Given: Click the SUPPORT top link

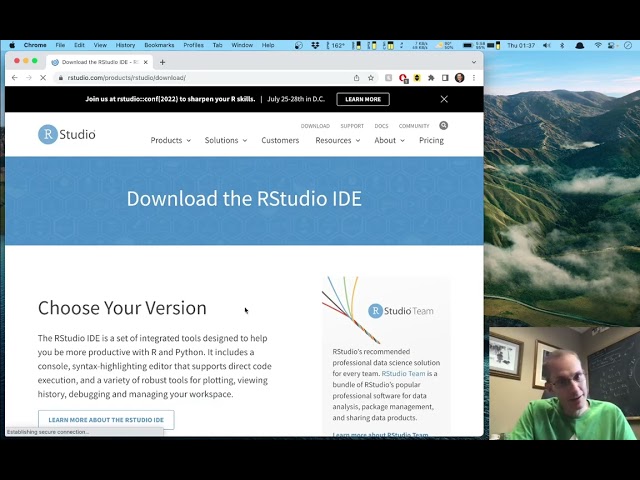Looking at the screenshot, I should click(352, 126).
